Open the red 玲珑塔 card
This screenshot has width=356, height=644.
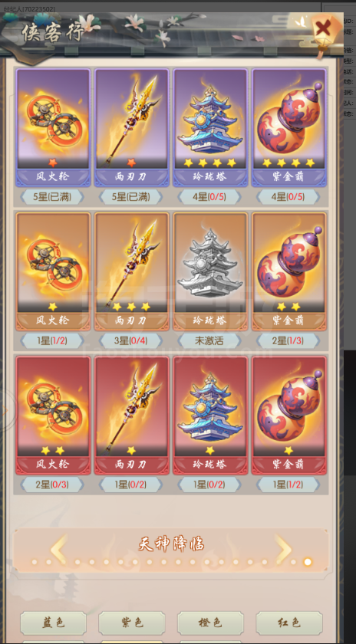(x=210, y=416)
